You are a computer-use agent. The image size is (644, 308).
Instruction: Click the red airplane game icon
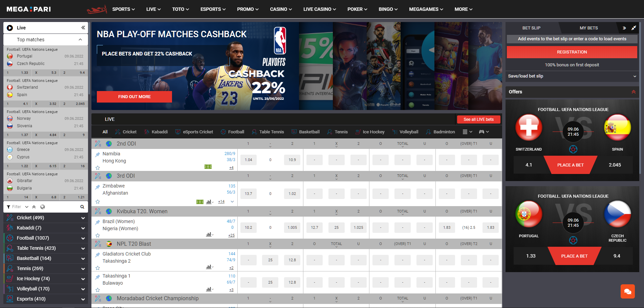pos(97,9)
